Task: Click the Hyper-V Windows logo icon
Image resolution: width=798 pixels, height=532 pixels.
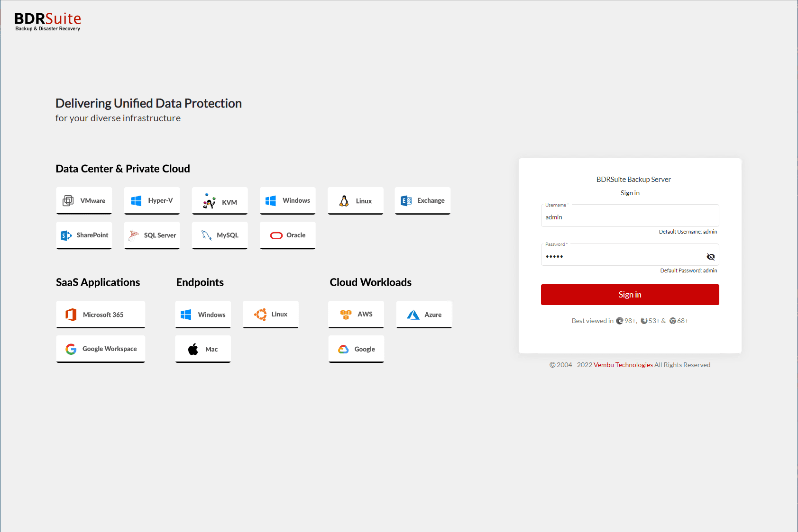Action: click(x=136, y=201)
